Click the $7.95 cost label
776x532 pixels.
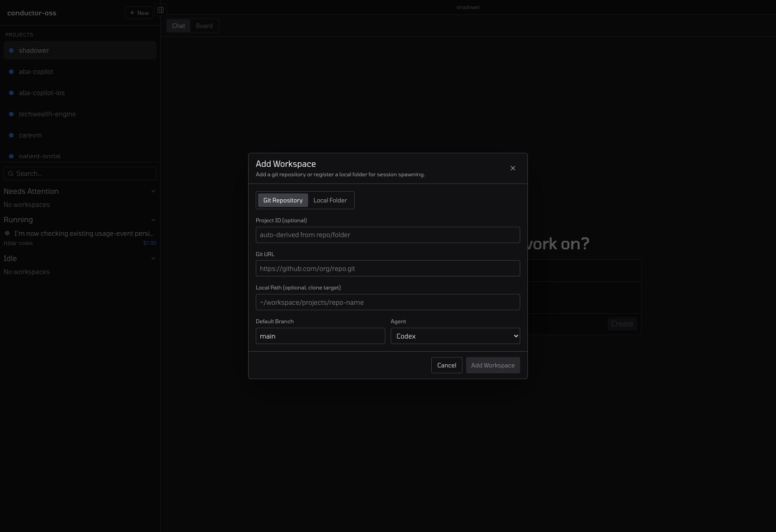pyautogui.click(x=150, y=243)
